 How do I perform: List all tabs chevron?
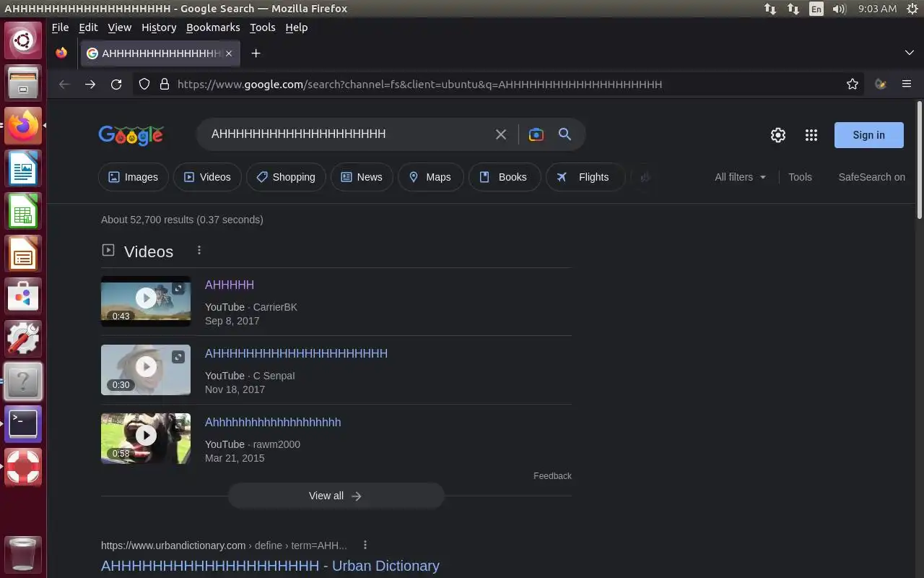tap(909, 53)
